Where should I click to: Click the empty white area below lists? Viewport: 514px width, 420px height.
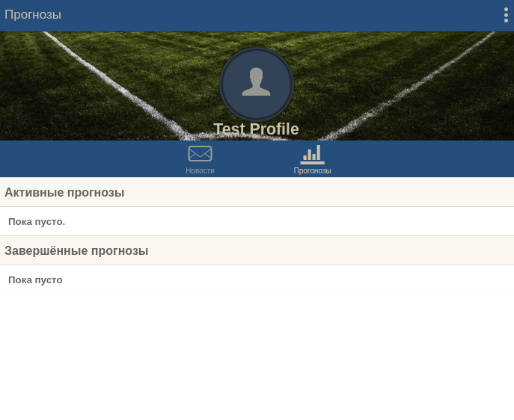pyautogui.click(x=257, y=356)
